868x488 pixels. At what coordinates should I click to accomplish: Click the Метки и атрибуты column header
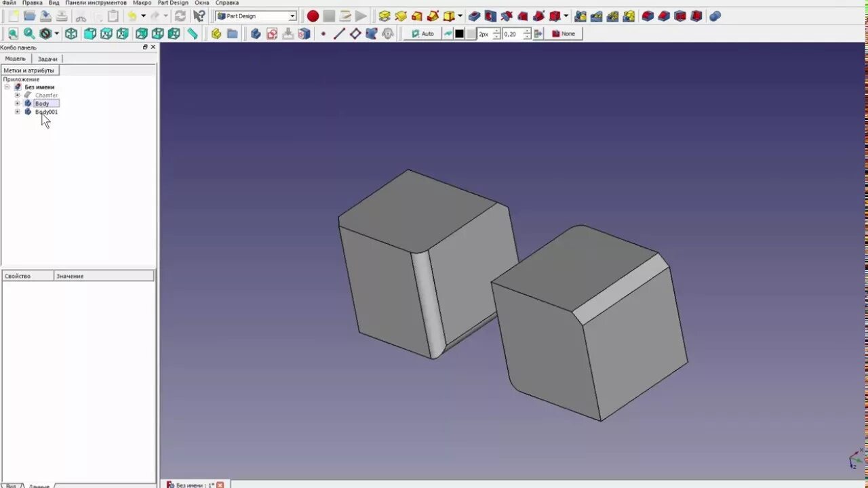(29, 70)
